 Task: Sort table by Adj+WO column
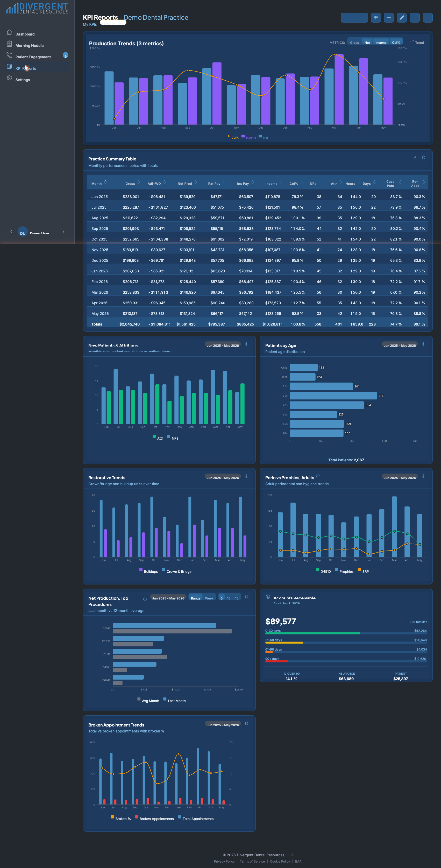point(157,183)
